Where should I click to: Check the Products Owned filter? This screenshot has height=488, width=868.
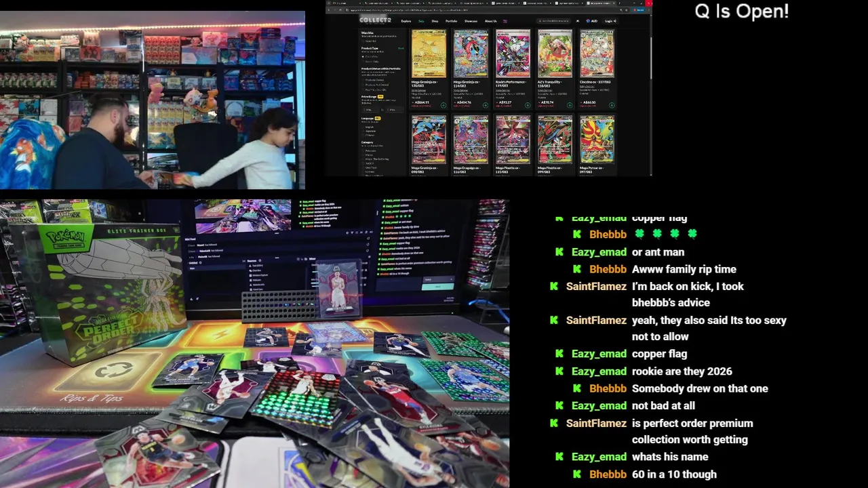363,80
